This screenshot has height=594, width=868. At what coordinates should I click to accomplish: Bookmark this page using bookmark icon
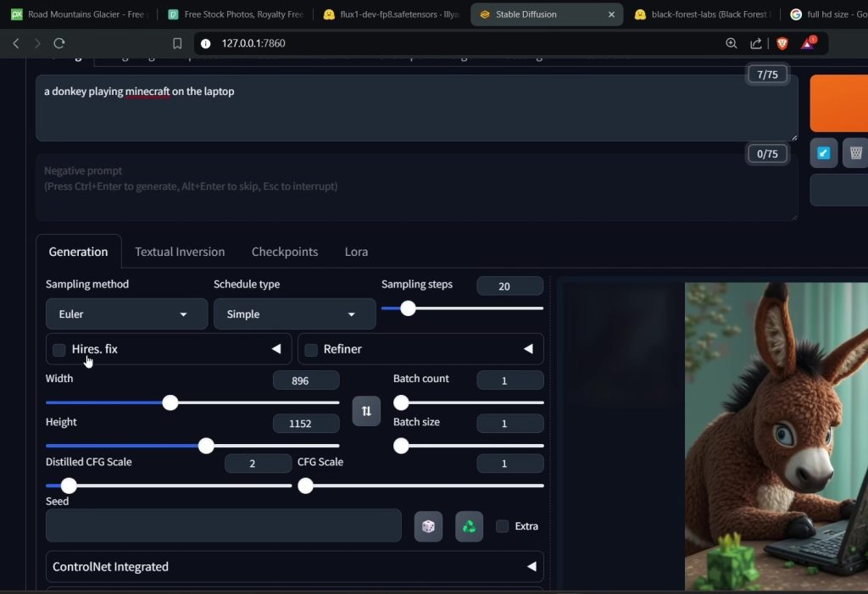click(177, 43)
